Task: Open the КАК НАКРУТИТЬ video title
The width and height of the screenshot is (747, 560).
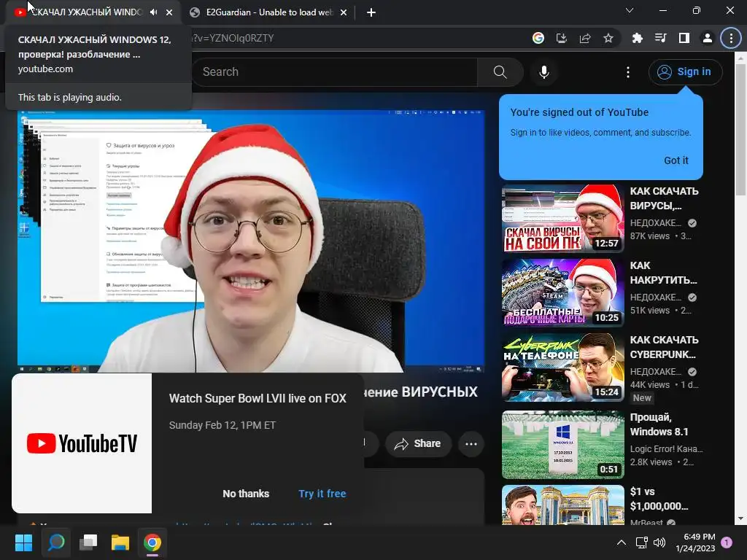Action: coord(664,273)
